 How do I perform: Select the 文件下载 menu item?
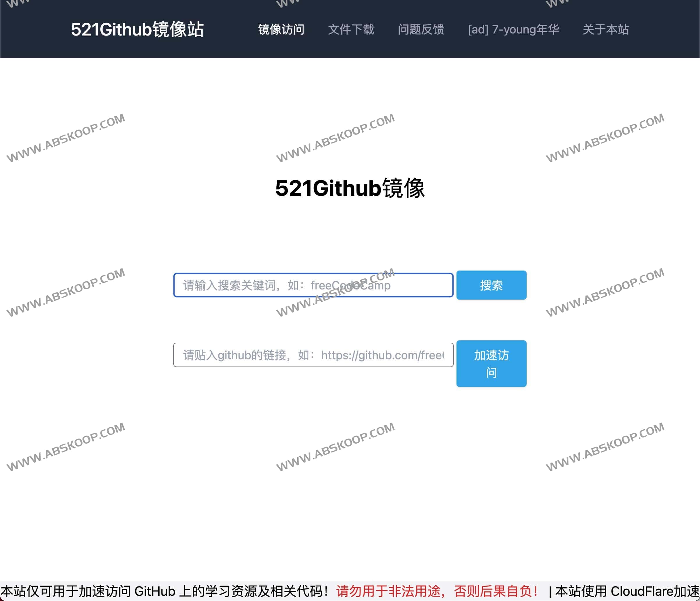click(x=351, y=30)
